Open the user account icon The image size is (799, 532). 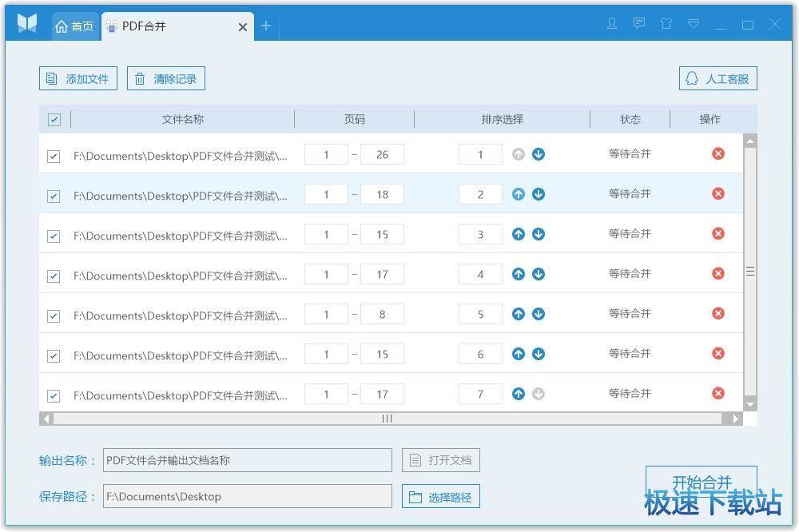point(612,25)
